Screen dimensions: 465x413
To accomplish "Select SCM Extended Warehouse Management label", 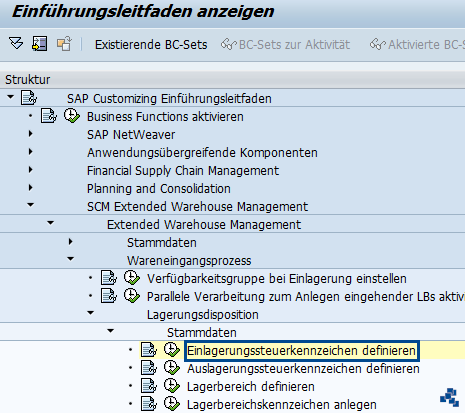I will (x=197, y=207).
